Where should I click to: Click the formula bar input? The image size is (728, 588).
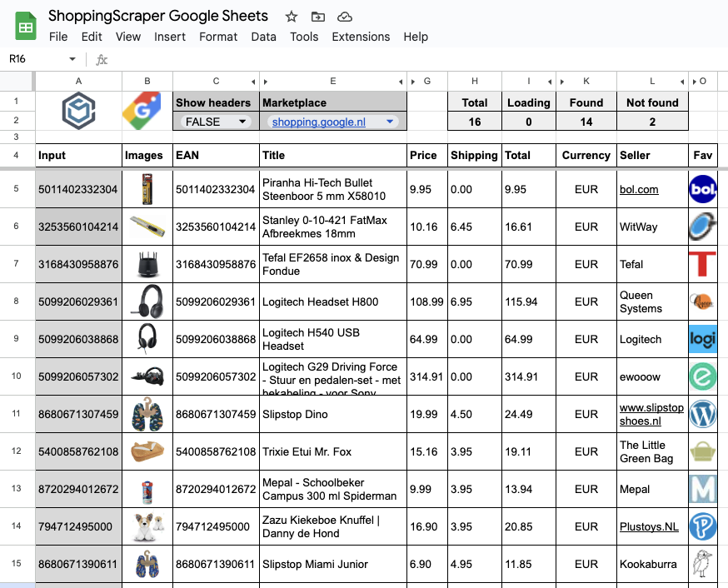[x=418, y=59]
